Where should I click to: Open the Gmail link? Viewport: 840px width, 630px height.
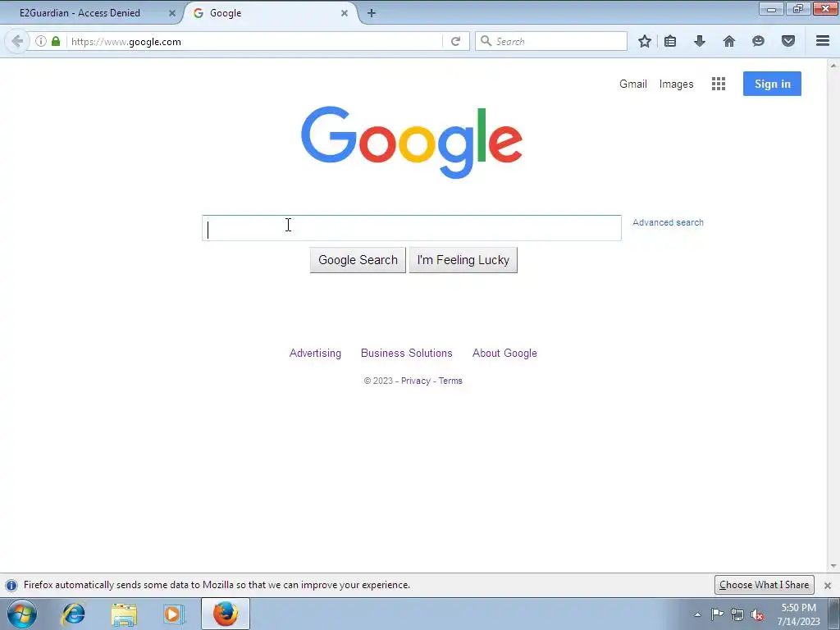tap(633, 84)
